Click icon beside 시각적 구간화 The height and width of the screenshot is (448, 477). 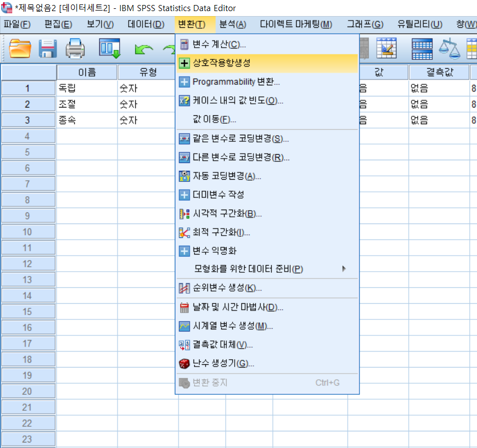184,214
